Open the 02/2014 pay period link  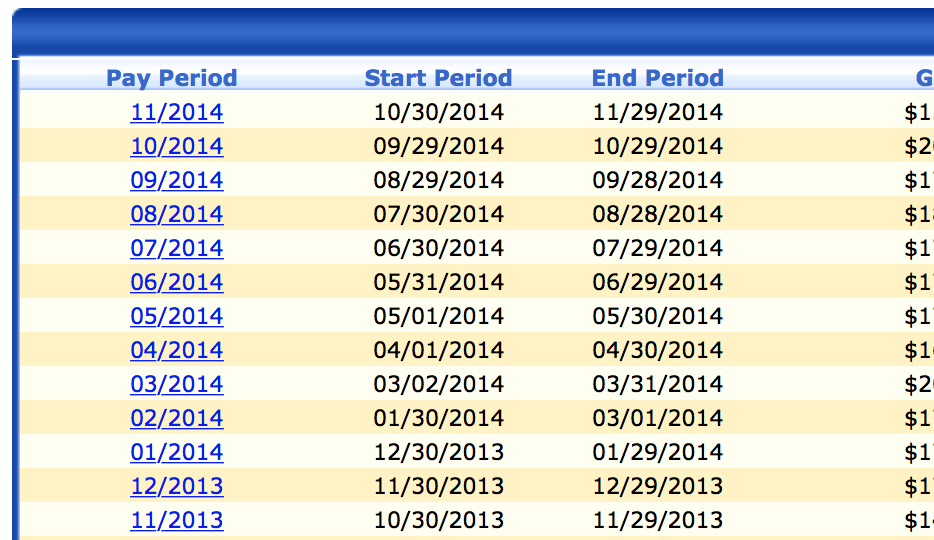point(176,418)
